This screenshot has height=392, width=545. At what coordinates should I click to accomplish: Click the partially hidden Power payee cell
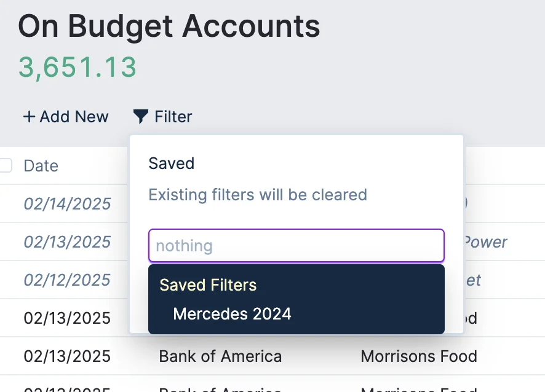tap(485, 242)
